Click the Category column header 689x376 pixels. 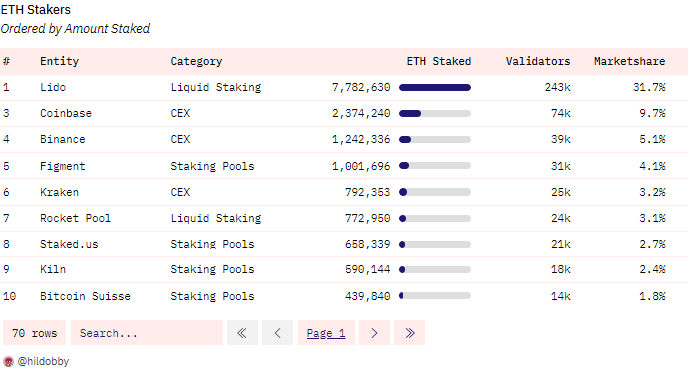point(196,61)
